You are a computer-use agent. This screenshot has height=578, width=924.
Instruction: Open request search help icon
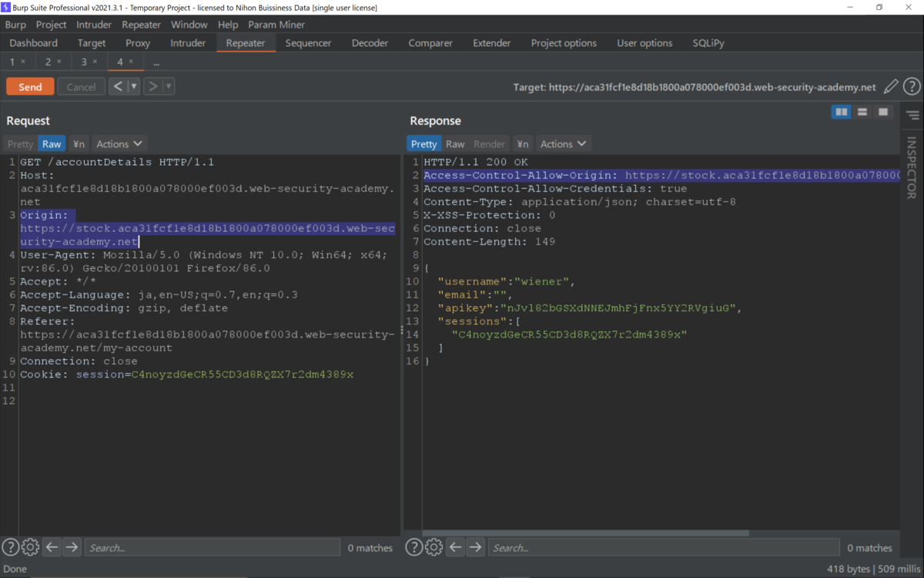pos(10,547)
